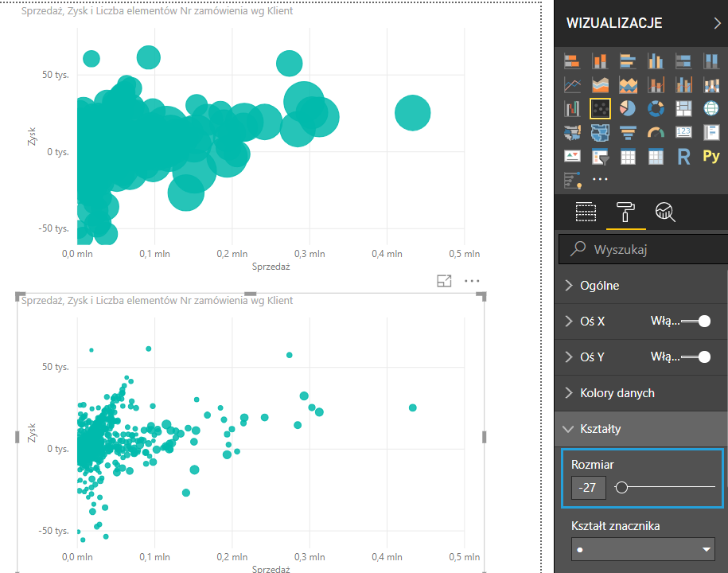This screenshot has width=728, height=573.
Task: Collapse the Kształty section
Action: 601,429
